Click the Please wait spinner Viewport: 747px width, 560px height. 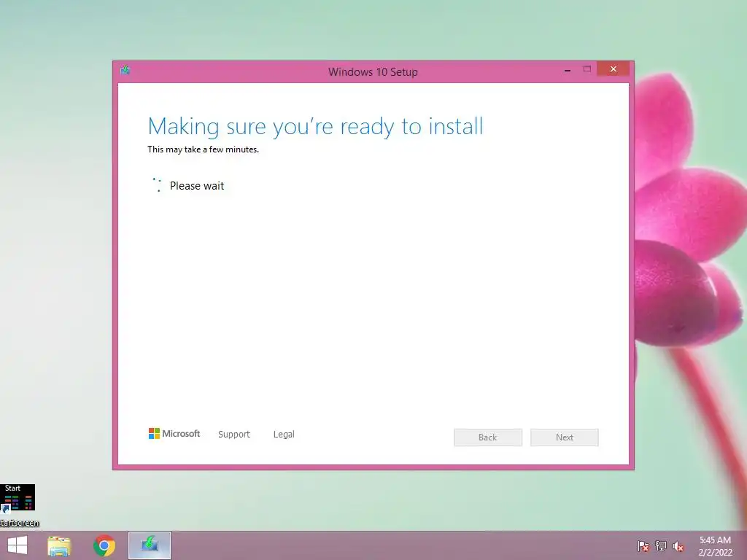tap(157, 184)
